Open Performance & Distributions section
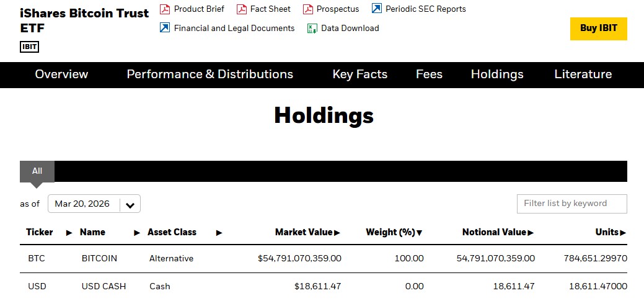This screenshot has height=306, width=644. click(x=210, y=74)
